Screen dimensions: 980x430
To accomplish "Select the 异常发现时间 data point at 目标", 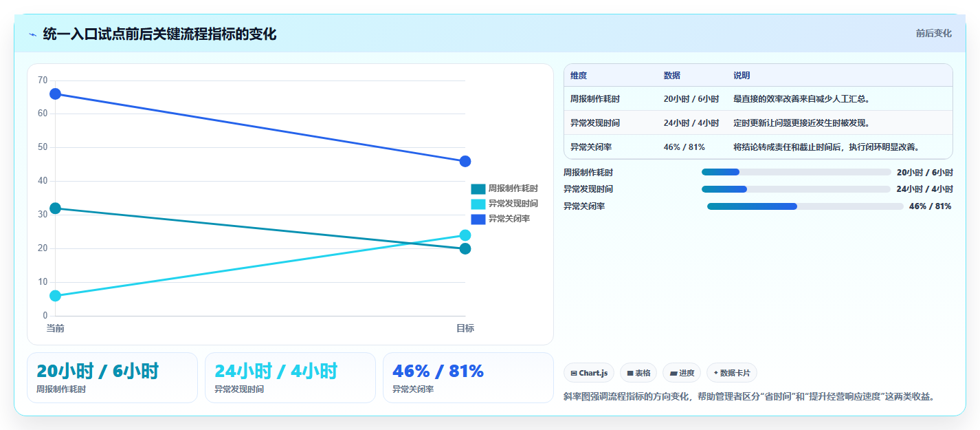I will click(465, 235).
